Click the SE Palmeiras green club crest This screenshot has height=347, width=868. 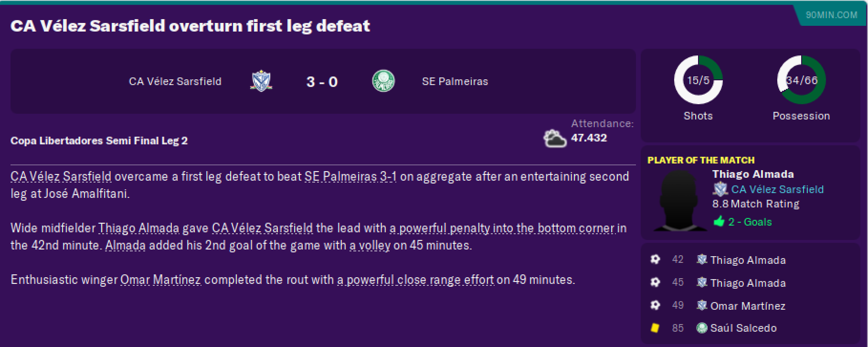click(383, 81)
